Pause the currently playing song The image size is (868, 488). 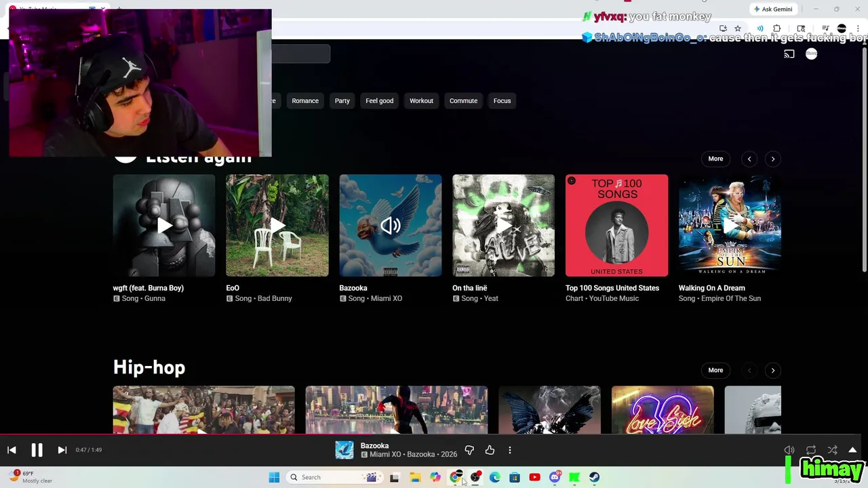[37, 450]
